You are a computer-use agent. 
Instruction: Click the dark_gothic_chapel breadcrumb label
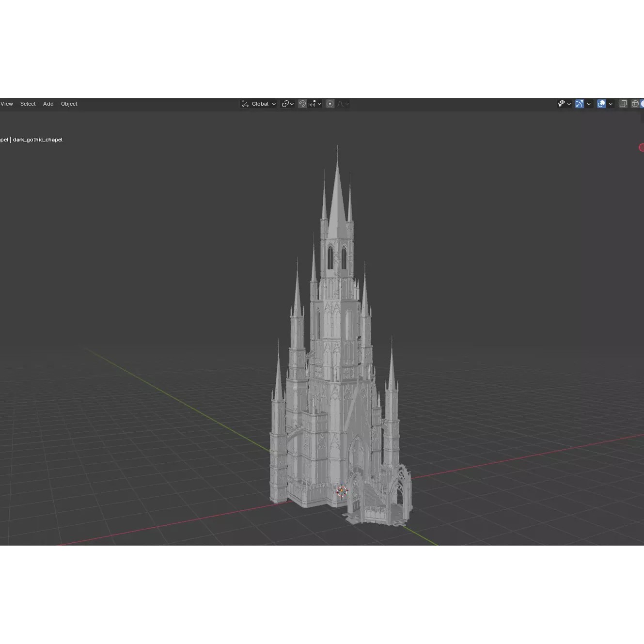(37, 140)
